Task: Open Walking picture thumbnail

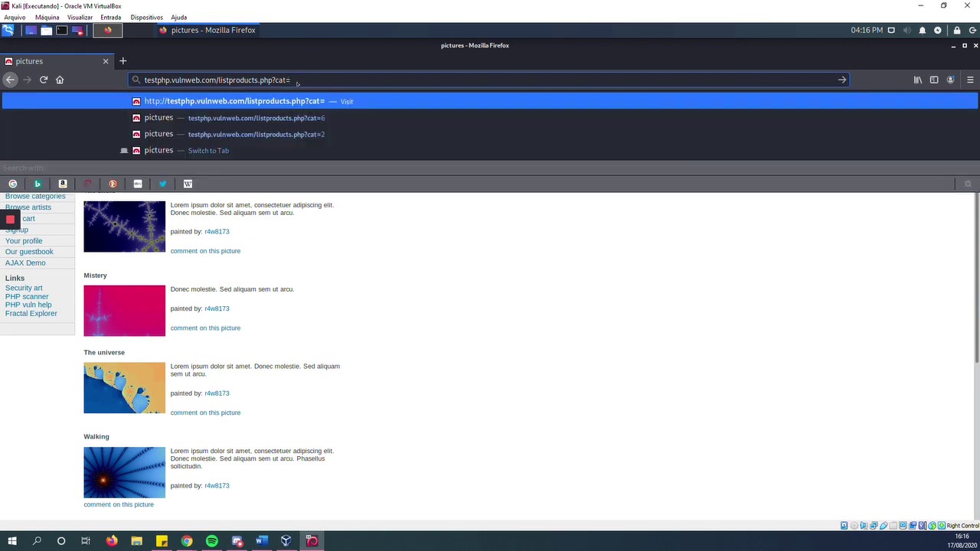Action: pos(124,472)
